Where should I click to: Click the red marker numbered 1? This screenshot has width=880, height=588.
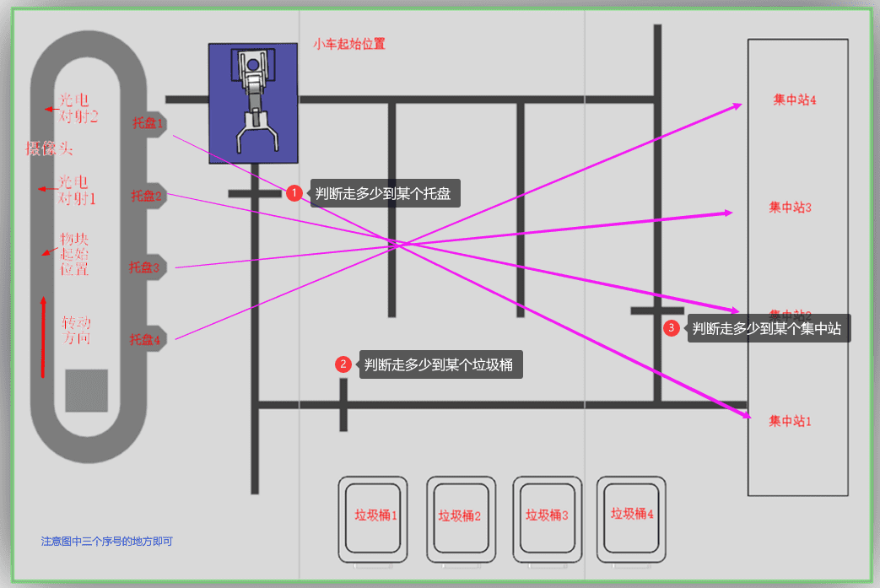pos(294,193)
